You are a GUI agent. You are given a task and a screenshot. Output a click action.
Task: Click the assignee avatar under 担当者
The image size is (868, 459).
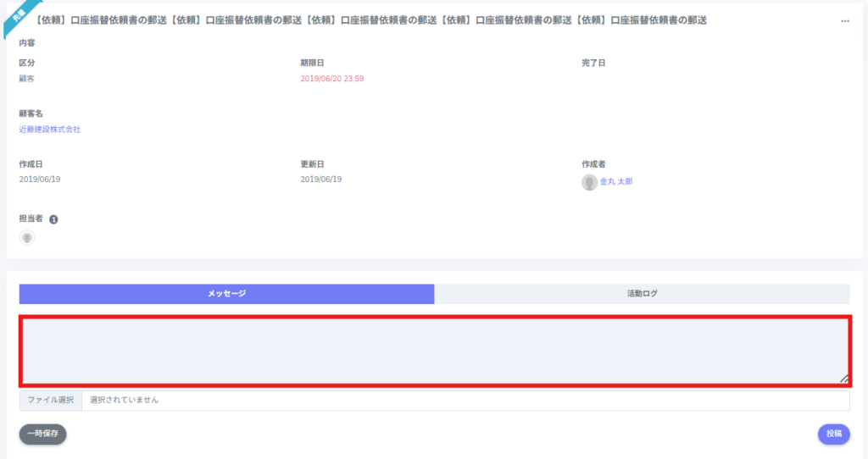click(x=27, y=238)
